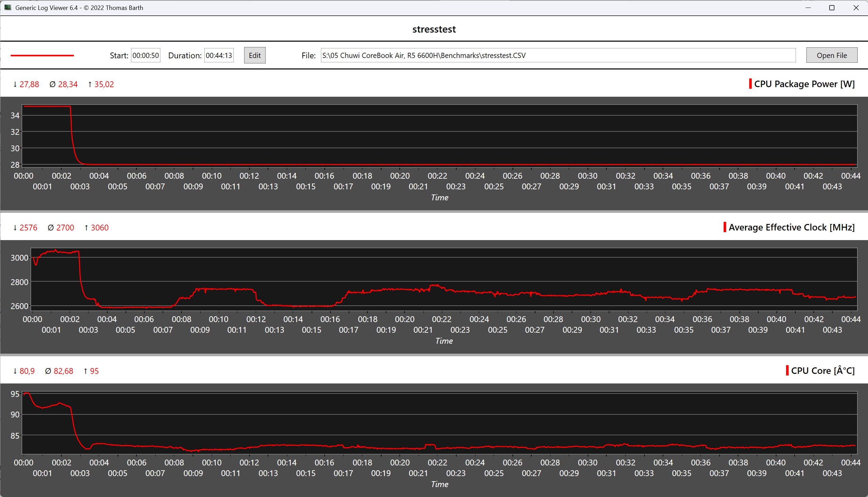Click the 00:22 marker on power chart
The image size is (868, 497).
[437, 176]
